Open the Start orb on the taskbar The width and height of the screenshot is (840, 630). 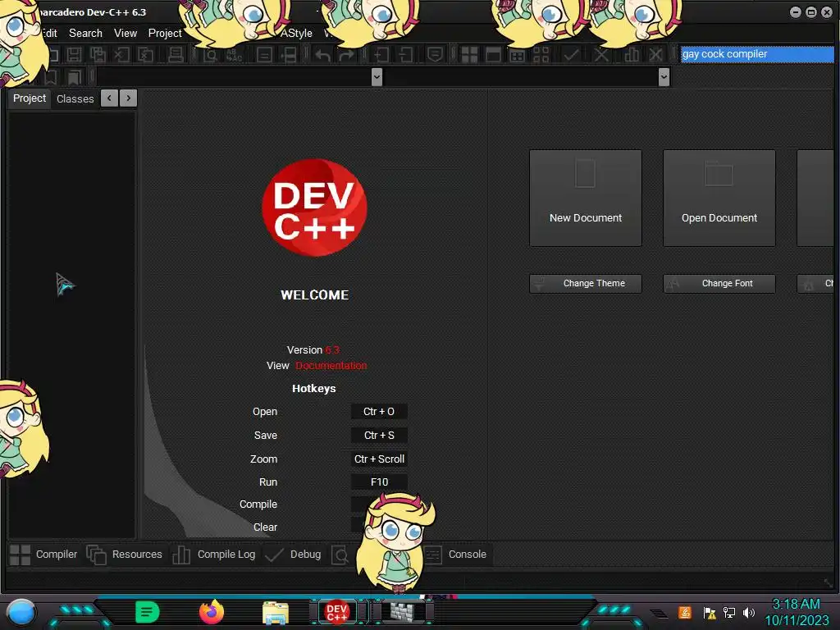coord(21,613)
